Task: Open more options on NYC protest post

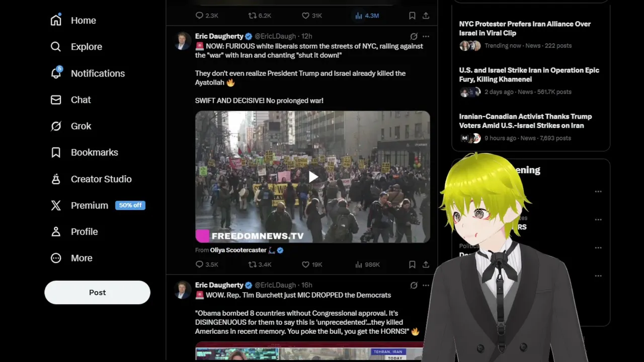Action: pos(426,36)
